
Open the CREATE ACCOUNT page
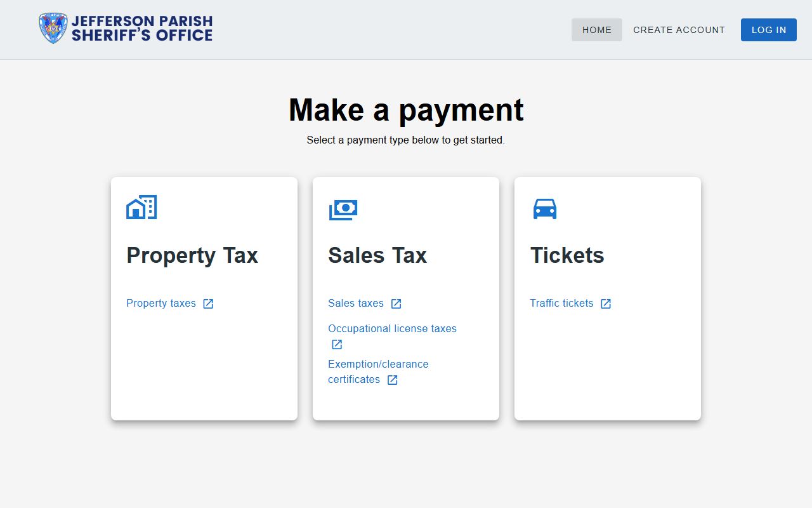(679, 30)
